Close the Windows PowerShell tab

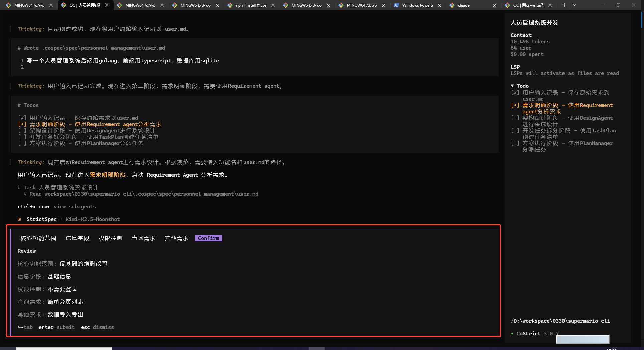[x=439, y=5]
